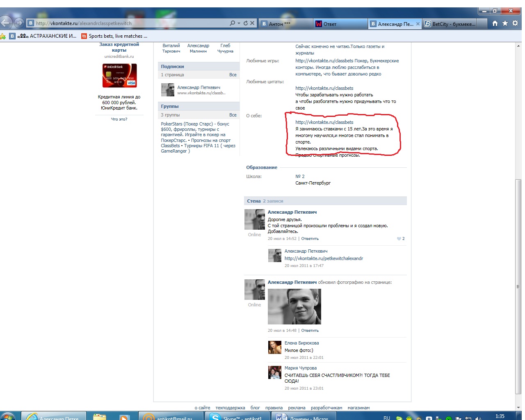
Task: Click the search magnifier in address bar
Action: (x=233, y=23)
